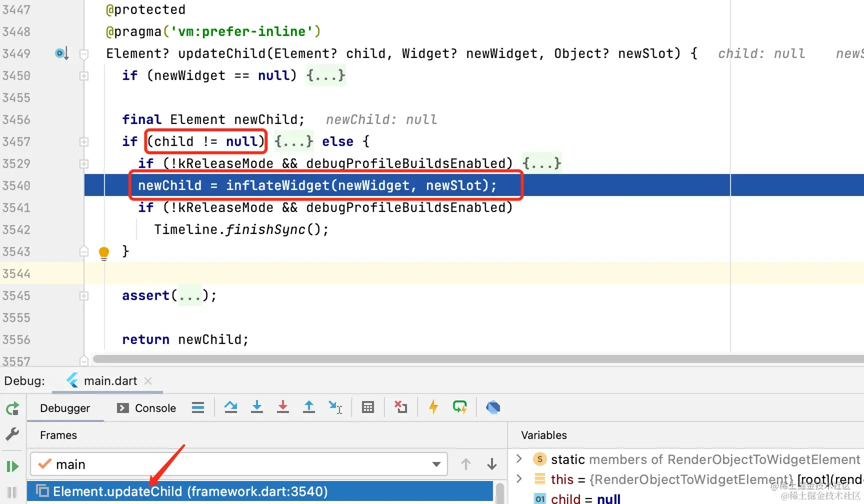The height and width of the screenshot is (504, 864).
Task: Expand folded block on line 3450
Action: 84,75
